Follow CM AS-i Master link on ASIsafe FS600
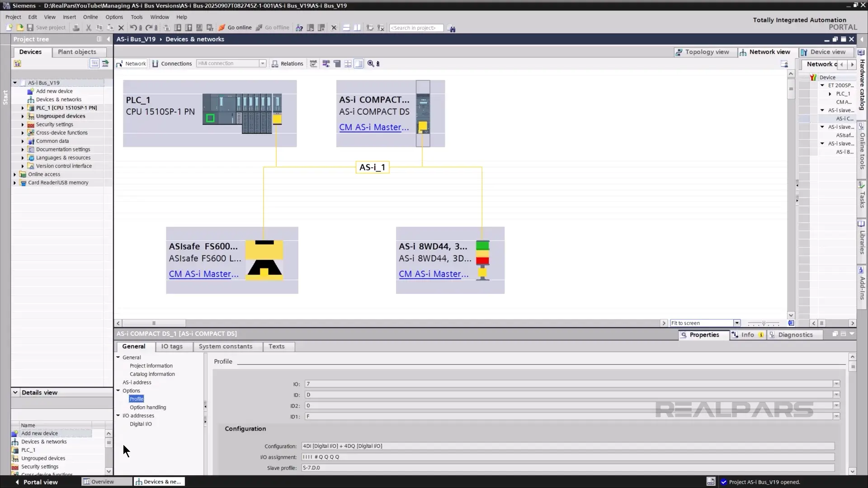The height and width of the screenshot is (488, 868). pyautogui.click(x=203, y=274)
